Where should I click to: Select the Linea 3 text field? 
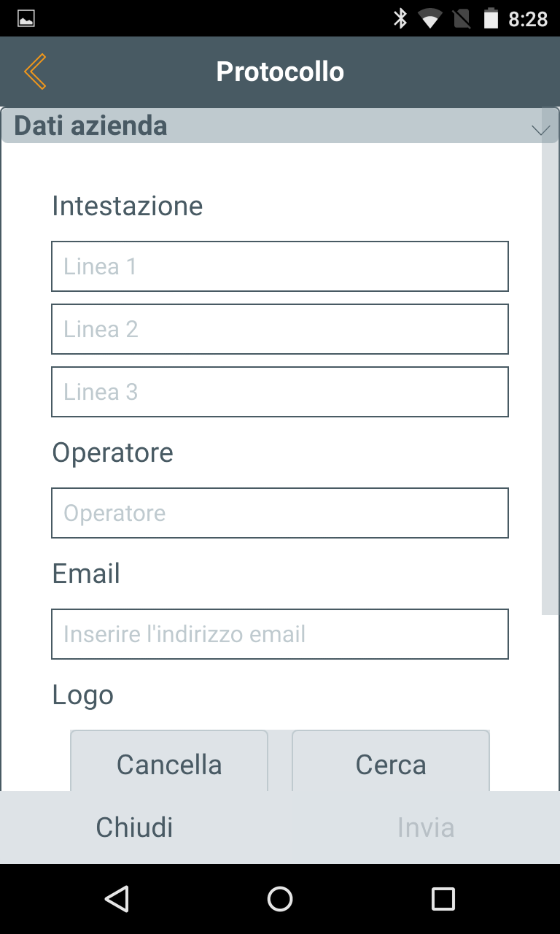280,392
